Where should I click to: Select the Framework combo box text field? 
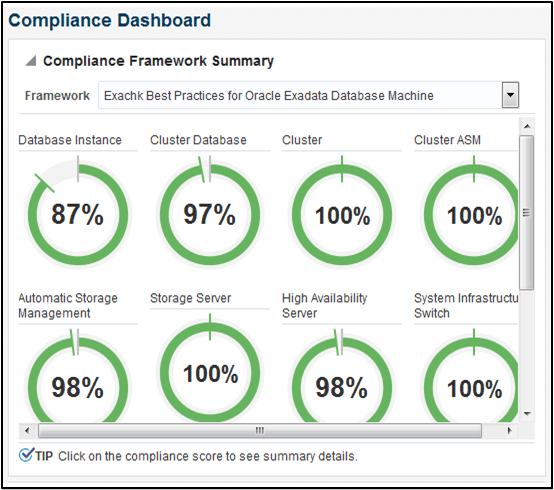(300, 95)
